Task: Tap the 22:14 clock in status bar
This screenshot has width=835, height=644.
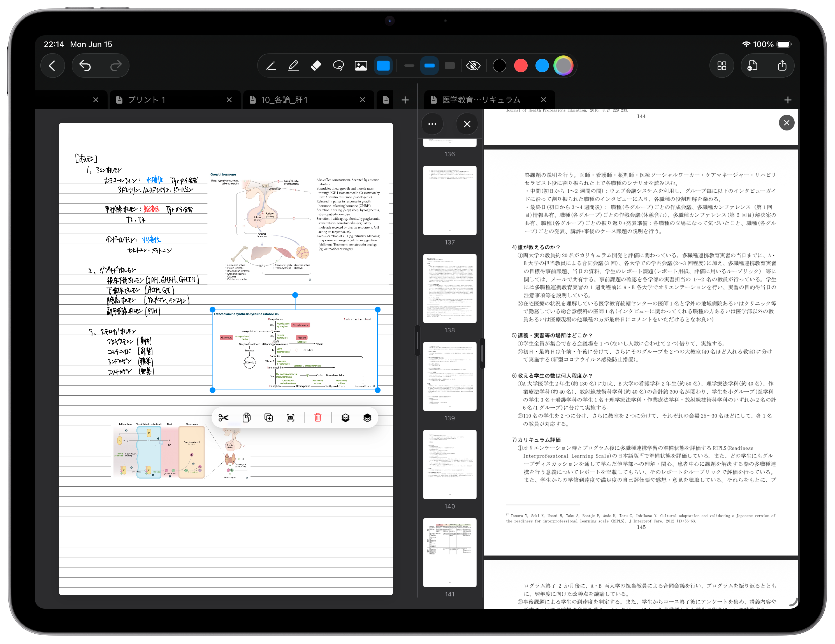Action: (x=54, y=44)
